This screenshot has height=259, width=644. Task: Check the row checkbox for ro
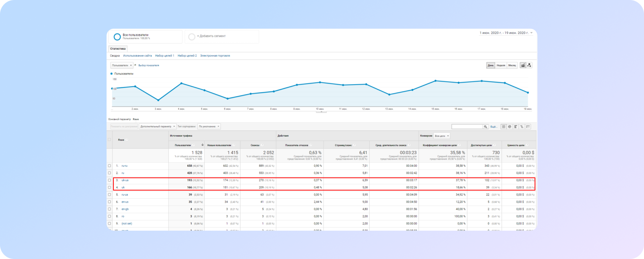109,216
